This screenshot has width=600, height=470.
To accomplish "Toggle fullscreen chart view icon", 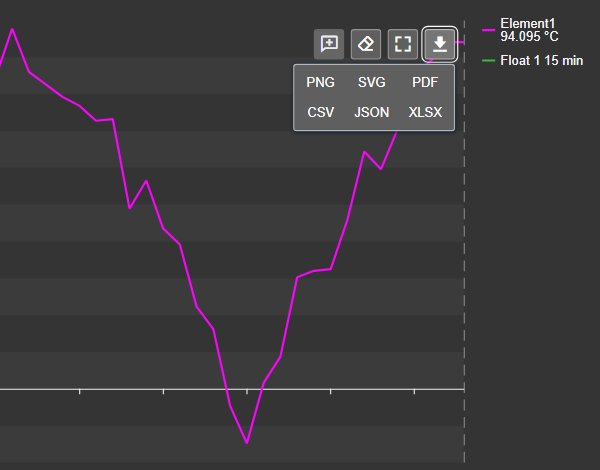I will 403,44.
